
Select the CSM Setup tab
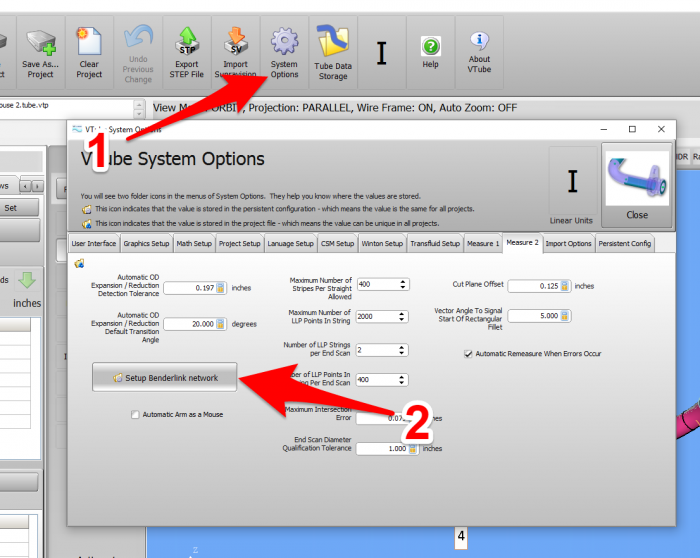(x=338, y=244)
